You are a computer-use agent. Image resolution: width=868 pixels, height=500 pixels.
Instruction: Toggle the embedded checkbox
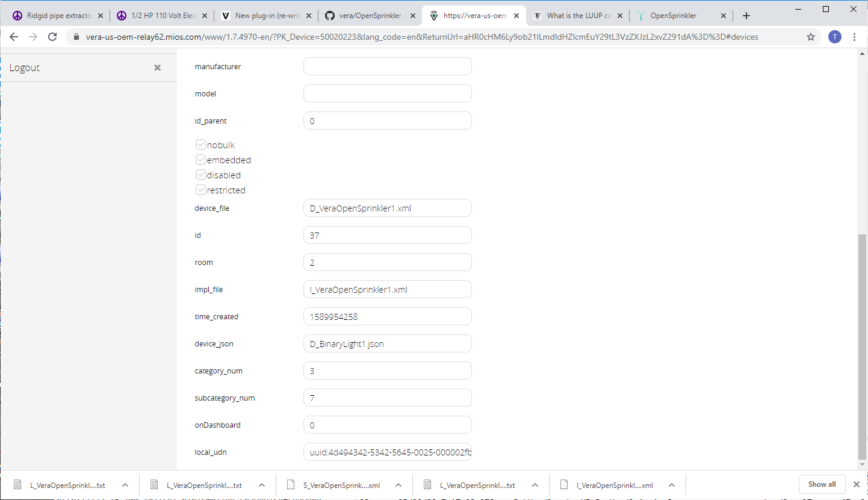coord(201,160)
